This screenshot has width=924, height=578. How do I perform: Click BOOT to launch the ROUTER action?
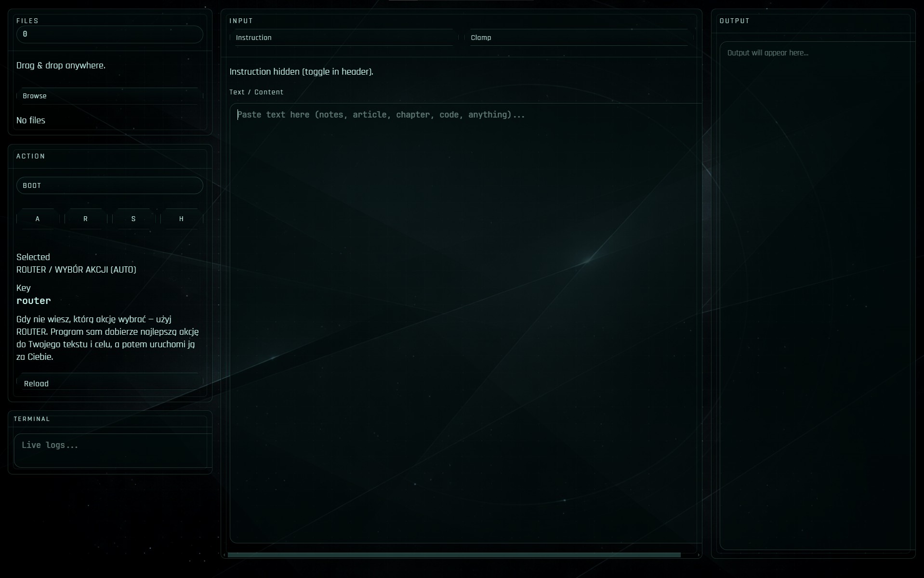[109, 185]
